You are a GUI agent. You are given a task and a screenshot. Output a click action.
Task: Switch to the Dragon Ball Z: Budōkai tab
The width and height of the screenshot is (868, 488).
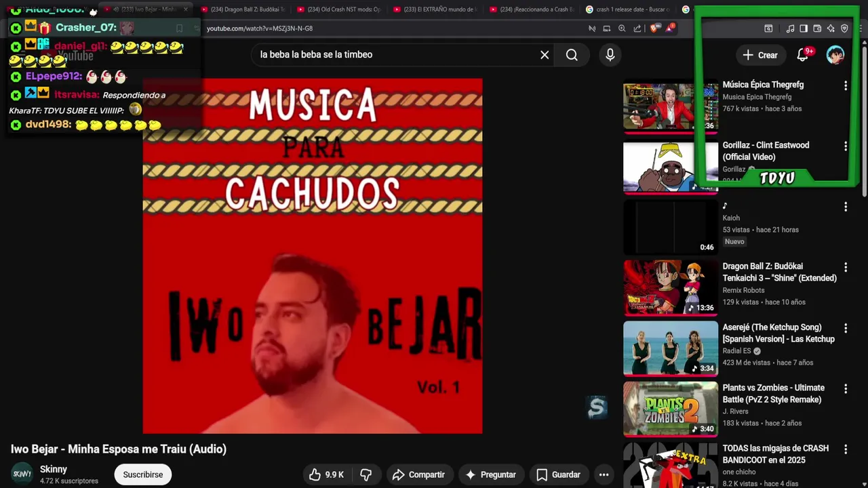point(244,9)
